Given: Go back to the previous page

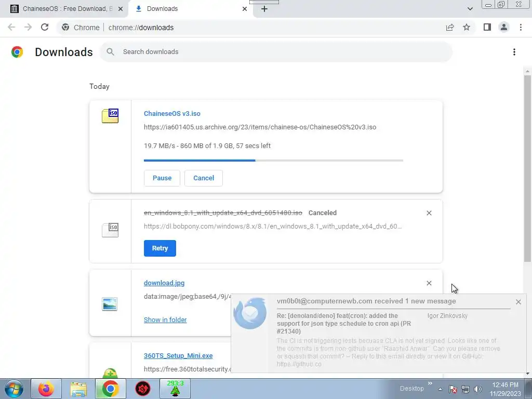Looking at the screenshot, I should 11,28.
